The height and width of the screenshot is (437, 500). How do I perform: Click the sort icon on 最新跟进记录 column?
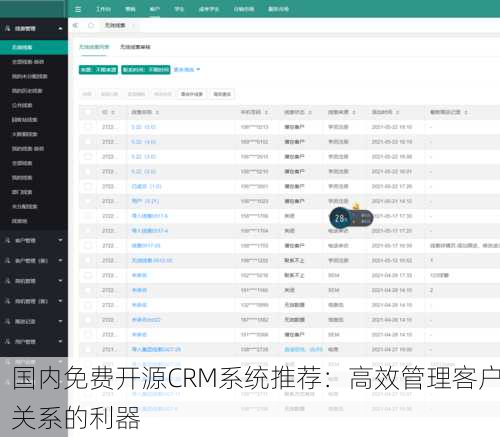[x=466, y=112]
